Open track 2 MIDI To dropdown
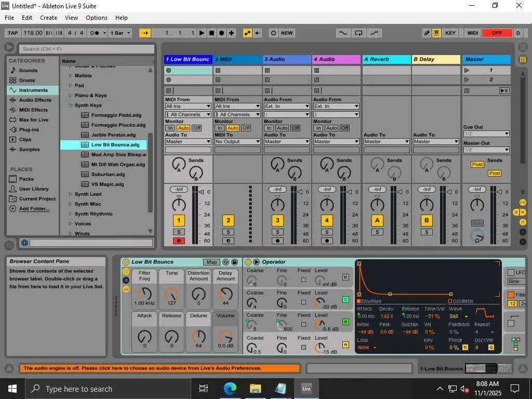Viewport: 532px width, 399px height. pyautogui.click(x=237, y=141)
